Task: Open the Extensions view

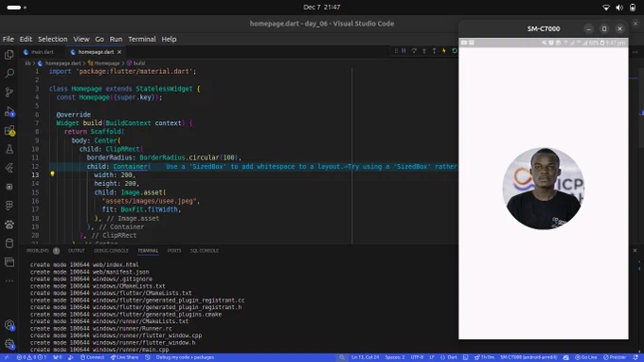Action: (x=9, y=131)
